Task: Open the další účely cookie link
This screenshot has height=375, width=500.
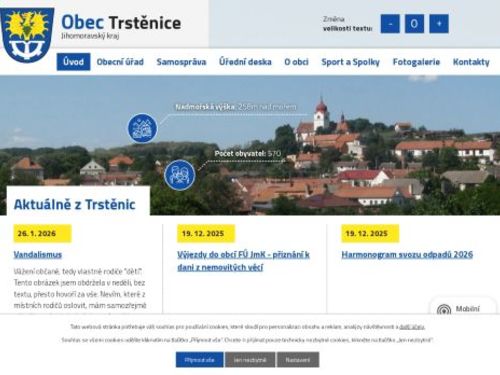Action: [412, 327]
